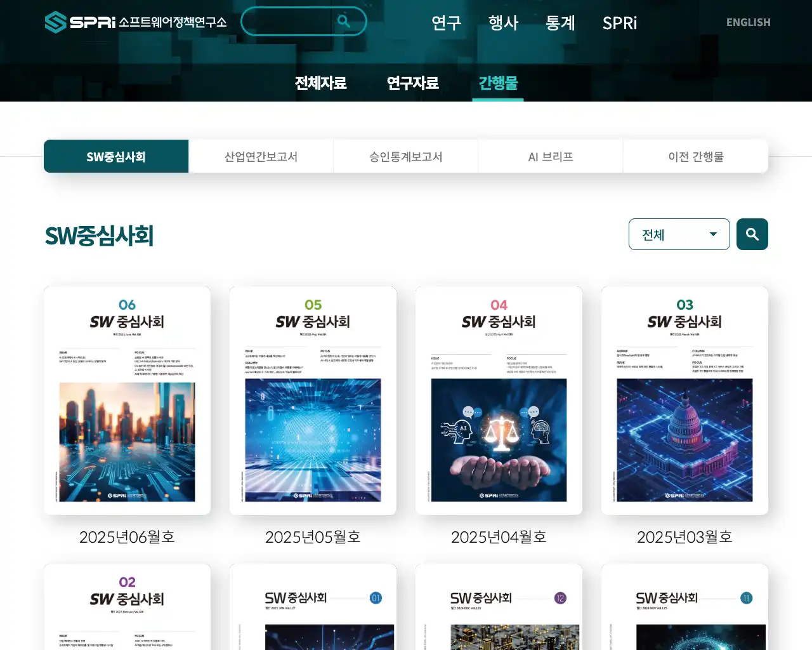Screen dimensions: 812x650
Task: Switch to the AI 브리프 tab
Action: pos(551,156)
